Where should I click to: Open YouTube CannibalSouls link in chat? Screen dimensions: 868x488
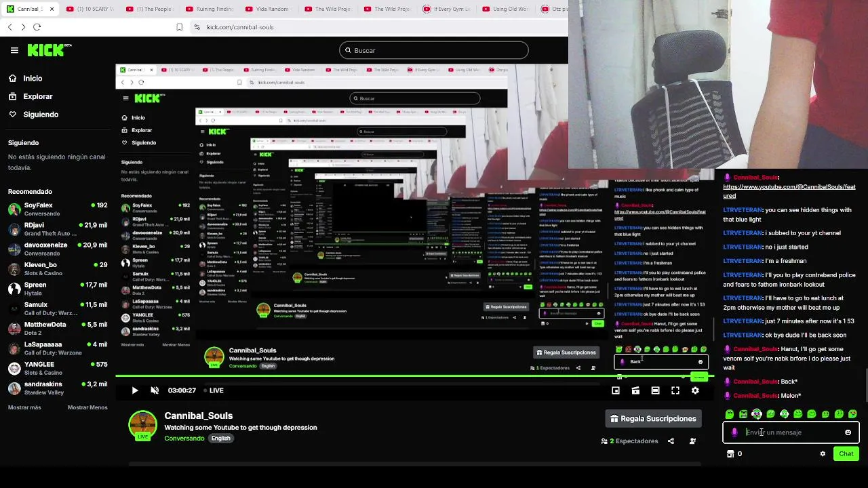coord(789,191)
